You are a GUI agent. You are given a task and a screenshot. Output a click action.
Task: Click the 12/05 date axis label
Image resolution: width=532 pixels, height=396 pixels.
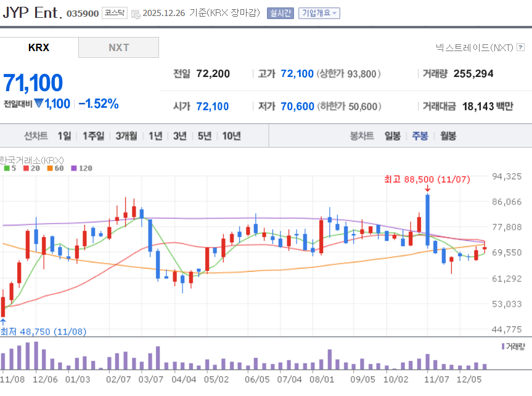pyautogui.click(x=469, y=379)
